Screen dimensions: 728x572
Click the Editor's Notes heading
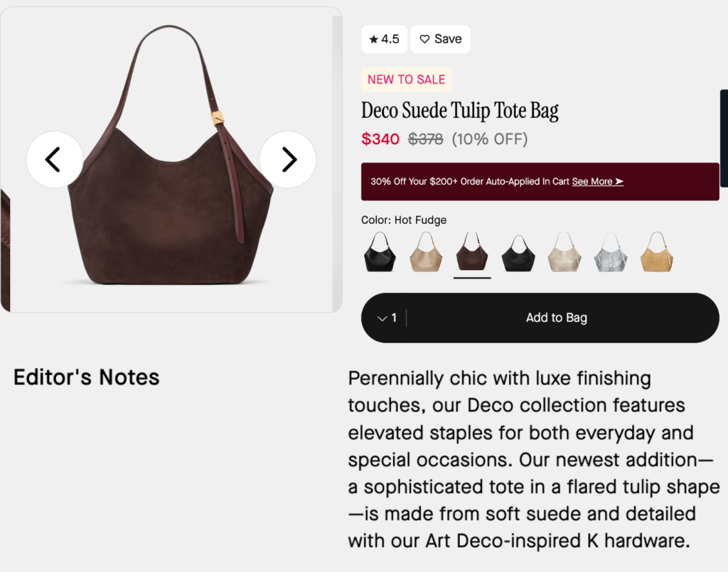87,377
